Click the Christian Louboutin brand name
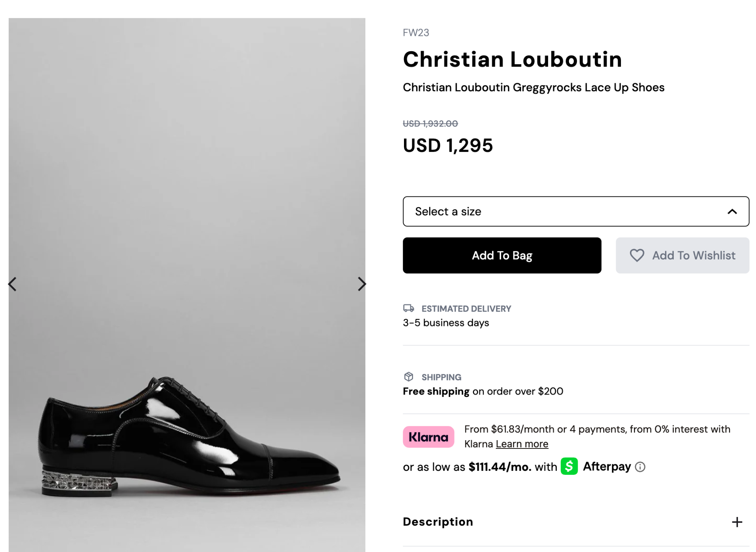Viewport: 756px width, 552px height. pos(512,59)
